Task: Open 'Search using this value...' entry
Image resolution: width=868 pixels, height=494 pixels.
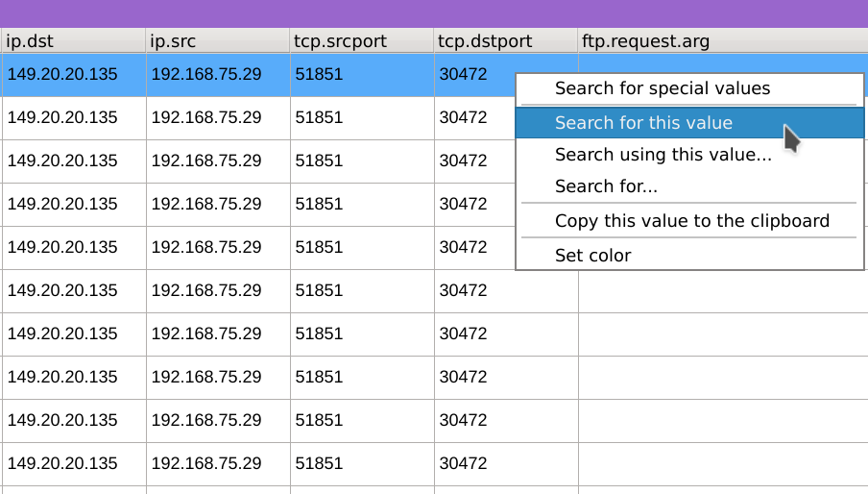Action: coord(663,155)
